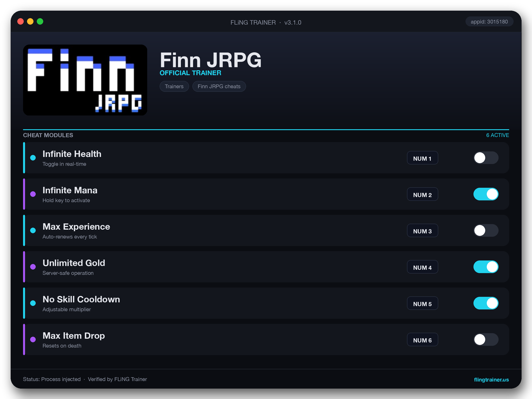
Task: Click the appid: 3015180 badge
Action: (x=489, y=22)
